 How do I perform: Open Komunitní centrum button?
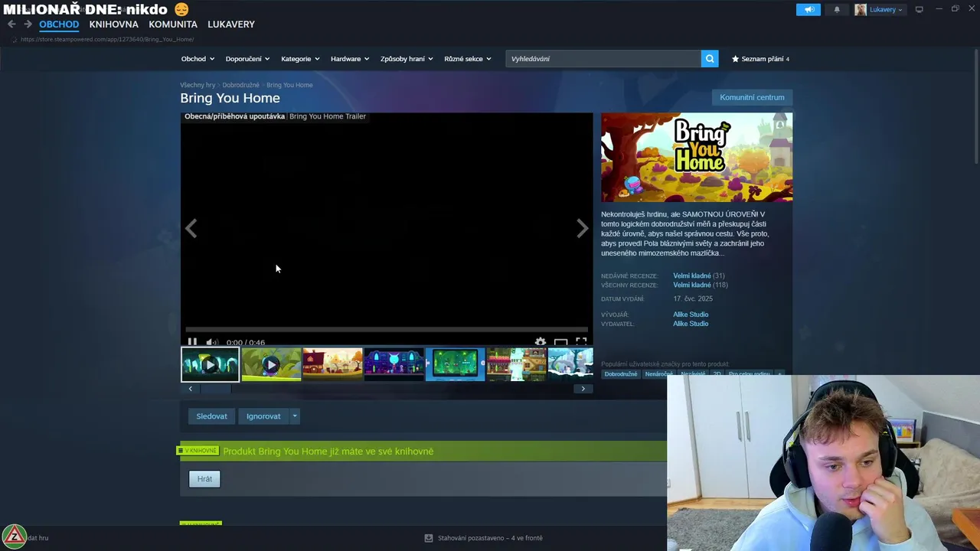click(x=752, y=97)
